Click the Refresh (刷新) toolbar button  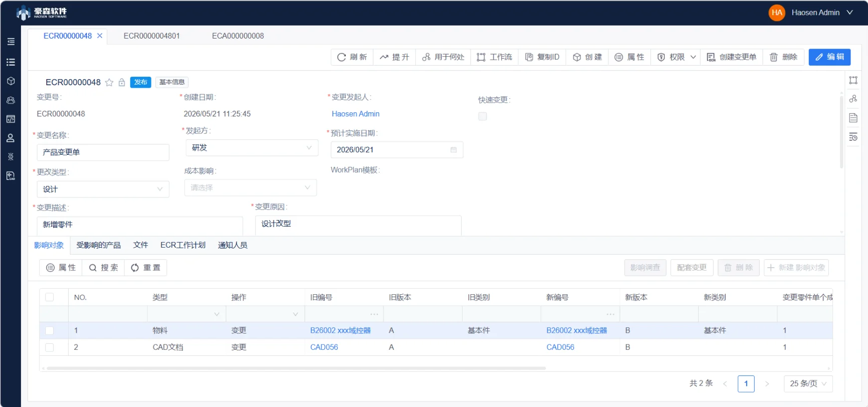[x=352, y=57]
